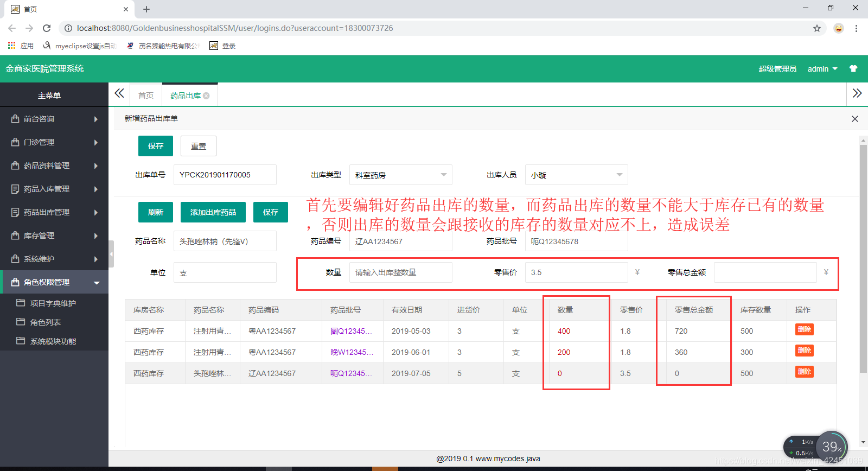The width and height of the screenshot is (868, 471).
Task: Expand the 门诊管理 menu
Action: point(96,142)
